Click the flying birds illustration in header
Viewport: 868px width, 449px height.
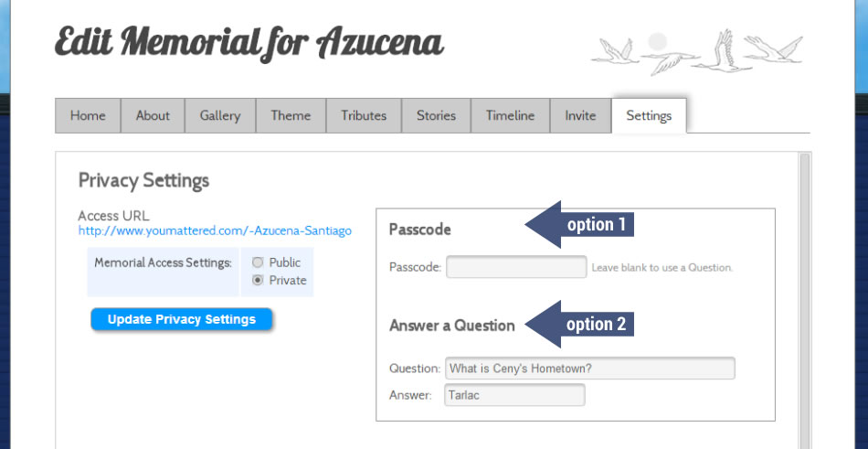coord(697,52)
